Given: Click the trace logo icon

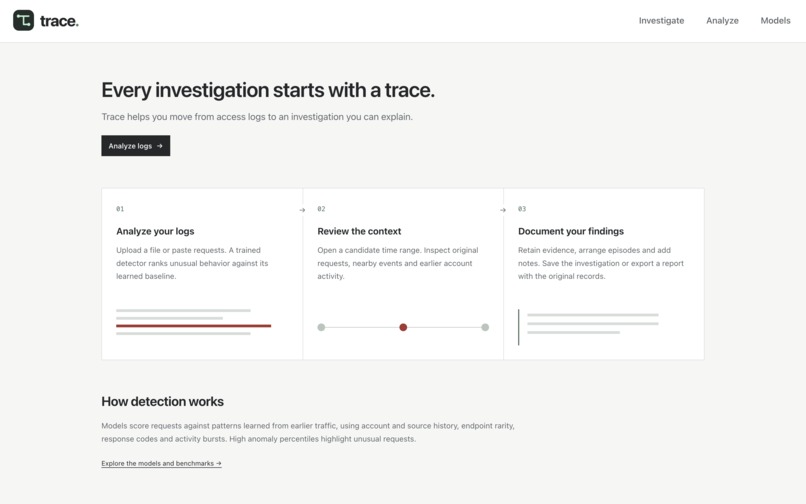Looking at the screenshot, I should (x=23, y=21).
